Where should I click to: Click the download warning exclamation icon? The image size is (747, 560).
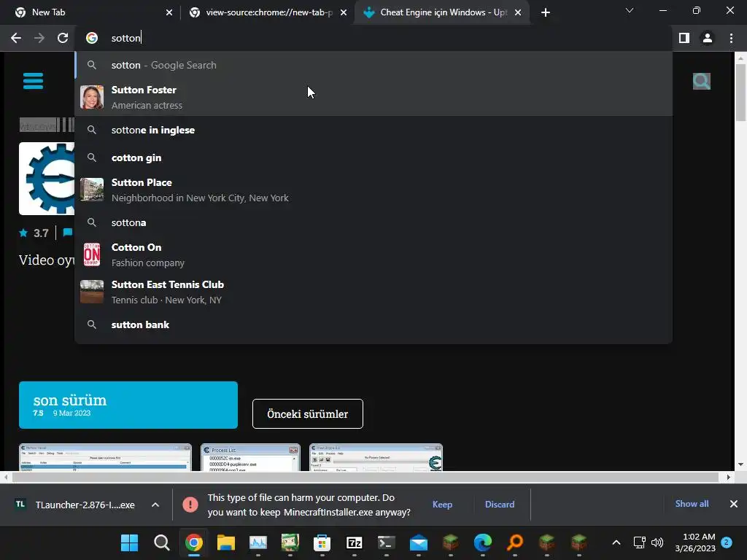pos(190,505)
